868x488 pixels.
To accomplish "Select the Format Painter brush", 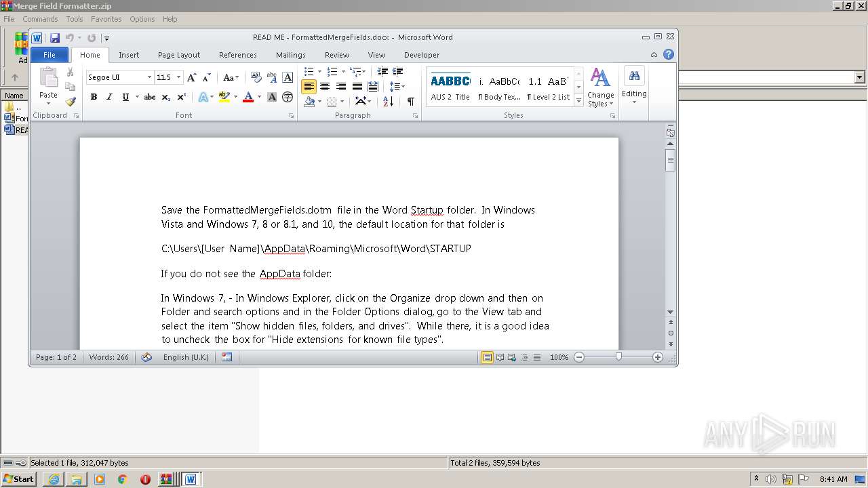I will [x=70, y=102].
